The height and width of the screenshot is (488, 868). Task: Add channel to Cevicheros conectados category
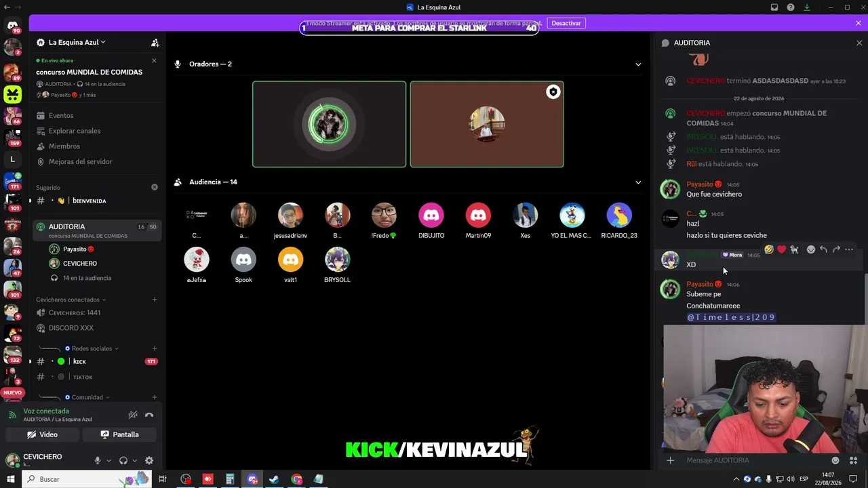155,300
